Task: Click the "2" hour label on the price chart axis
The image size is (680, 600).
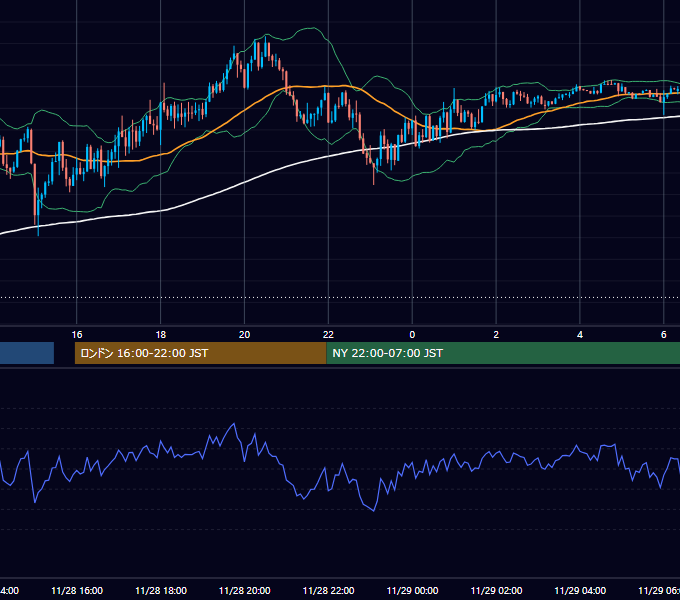Action: coord(496,335)
